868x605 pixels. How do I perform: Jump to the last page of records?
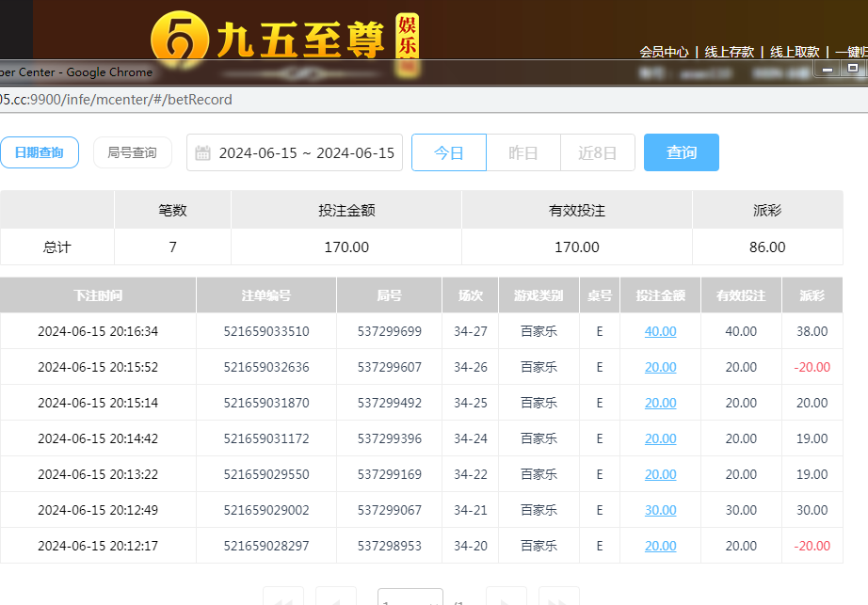pyautogui.click(x=558, y=598)
